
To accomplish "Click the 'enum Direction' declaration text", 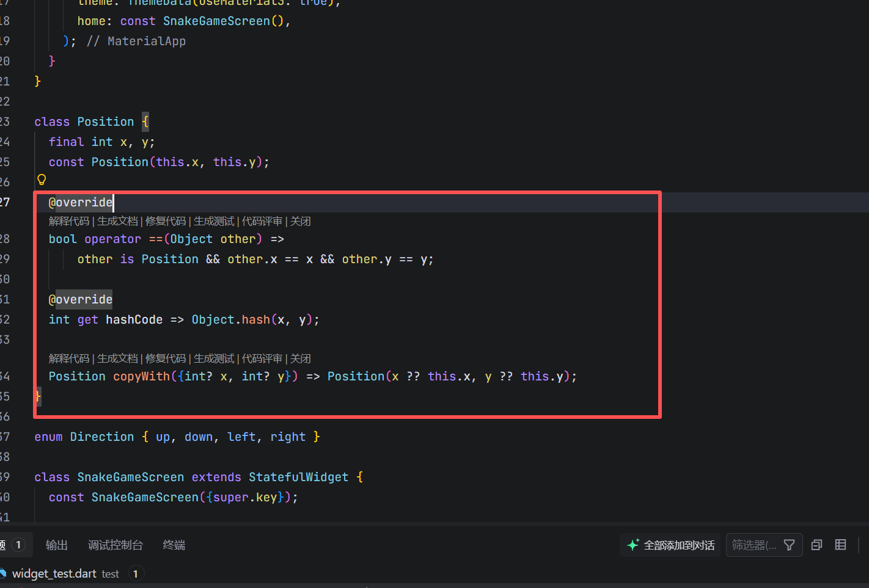I will (x=84, y=437).
